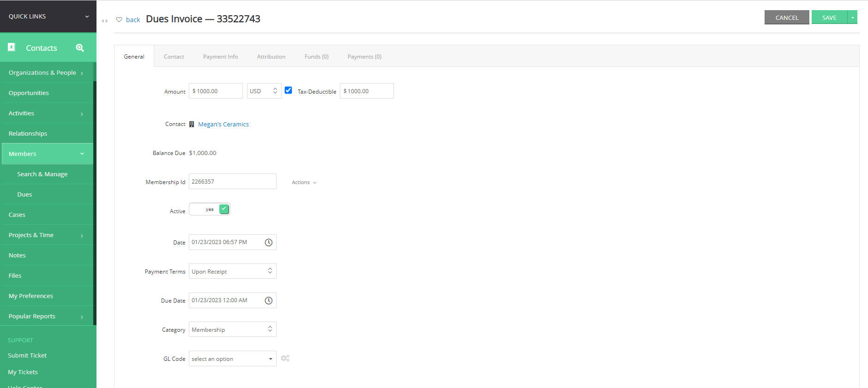This screenshot has height=388, width=868.
Task: Click the back link
Action: click(x=133, y=19)
